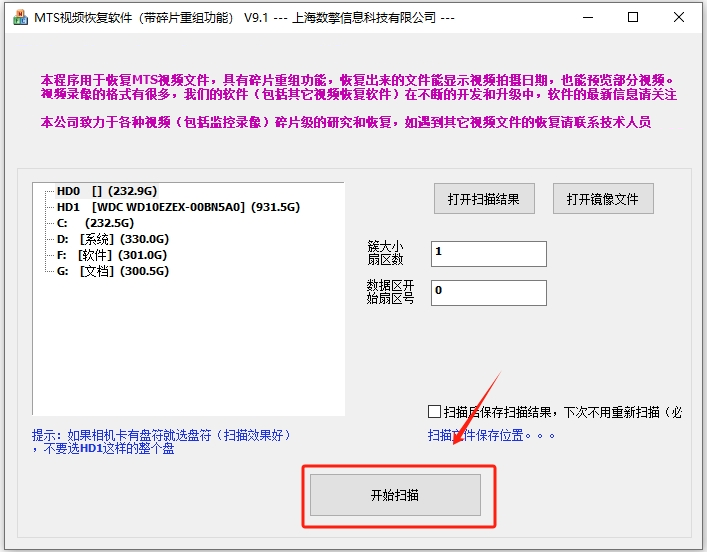Focus the 簇大小扇区数 input field
This screenshot has height=552, width=707.
click(x=489, y=254)
